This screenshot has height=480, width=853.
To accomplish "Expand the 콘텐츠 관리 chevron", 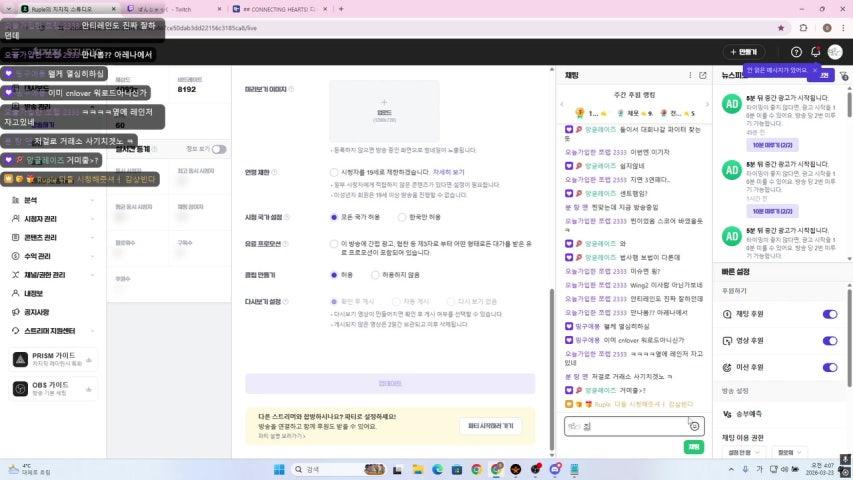I will pyautogui.click(x=92, y=237).
